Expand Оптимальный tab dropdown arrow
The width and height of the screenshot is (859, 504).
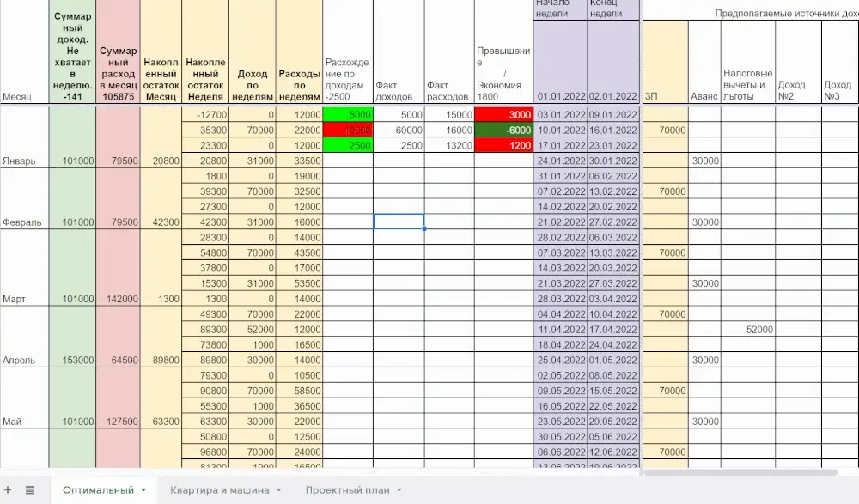click(143, 489)
